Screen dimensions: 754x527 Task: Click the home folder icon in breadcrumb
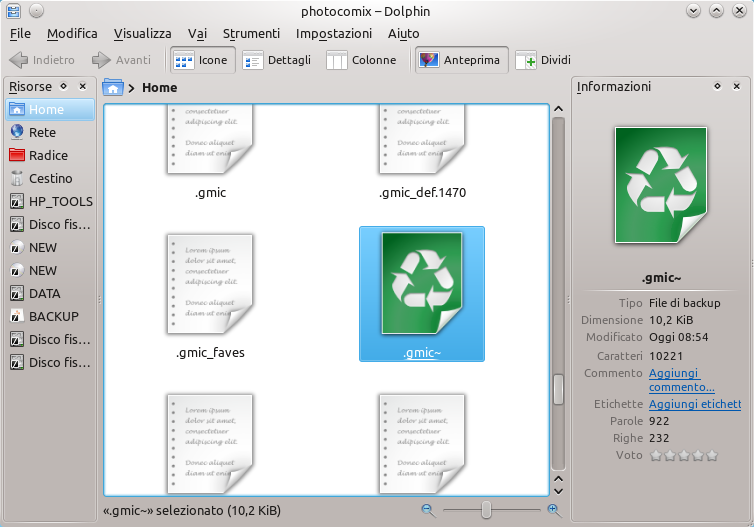coord(113,88)
